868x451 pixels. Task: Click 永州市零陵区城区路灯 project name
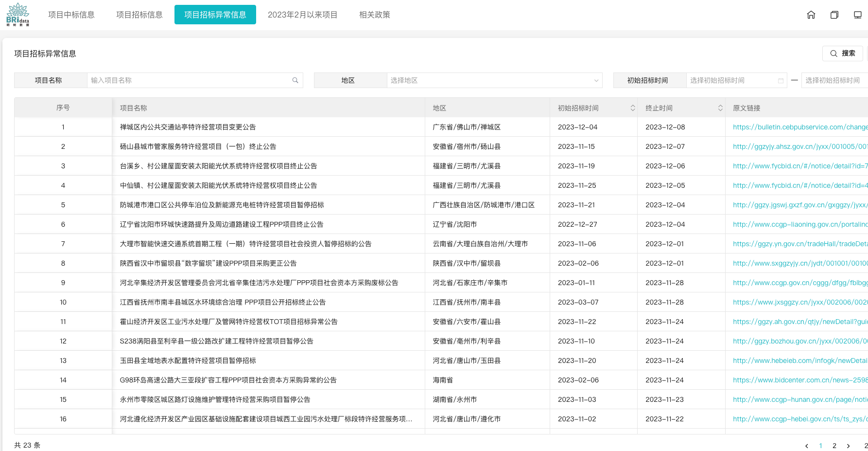pyautogui.click(x=215, y=399)
